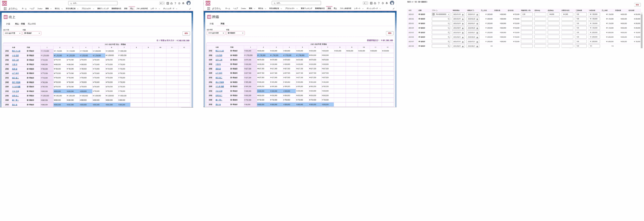Click the user avatar in the 売上 window
Screen dimensions: 644x221
tap(188, 3)
